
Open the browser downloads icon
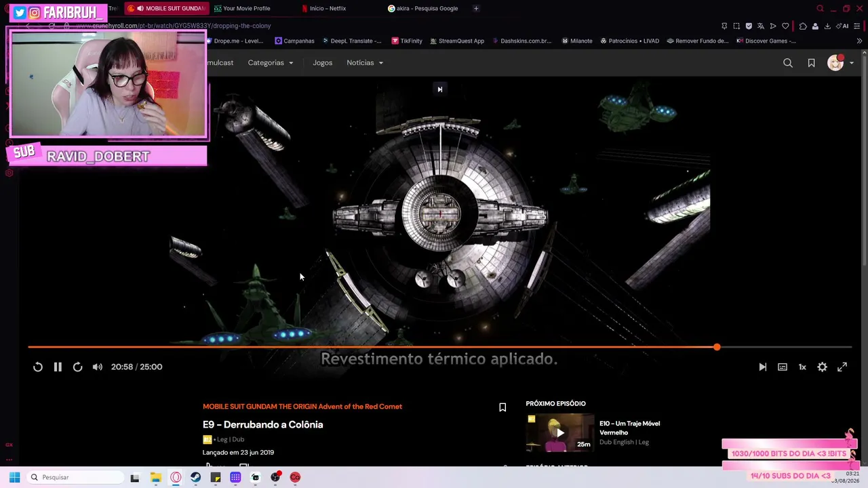point(827,26)
